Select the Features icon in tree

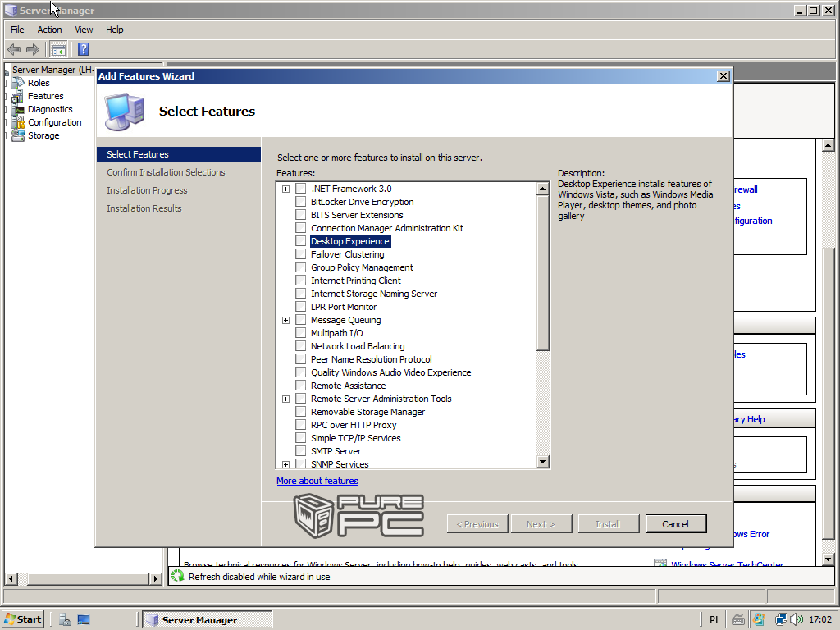coord(18,97)
